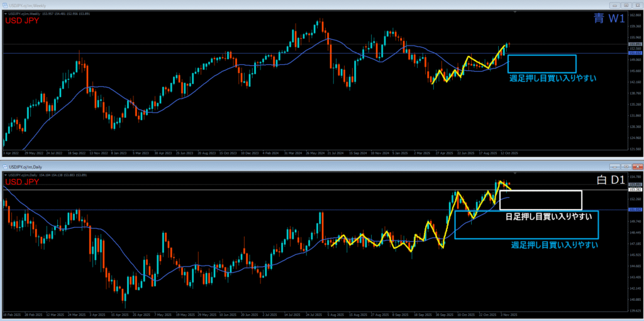Screen dimensions: 644x321
Task: Click the Daily chart window icon
Action: pos(4,167)
